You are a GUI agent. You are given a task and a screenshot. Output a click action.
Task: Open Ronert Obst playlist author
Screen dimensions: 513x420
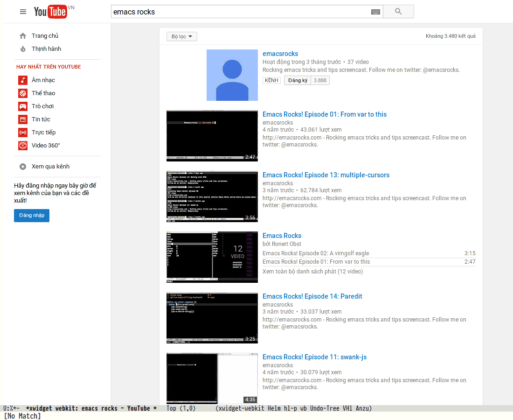pos(286,244)
